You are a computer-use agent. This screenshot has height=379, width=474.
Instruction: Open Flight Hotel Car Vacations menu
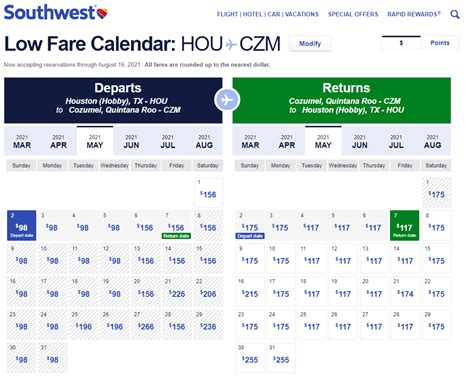point(268,14)
